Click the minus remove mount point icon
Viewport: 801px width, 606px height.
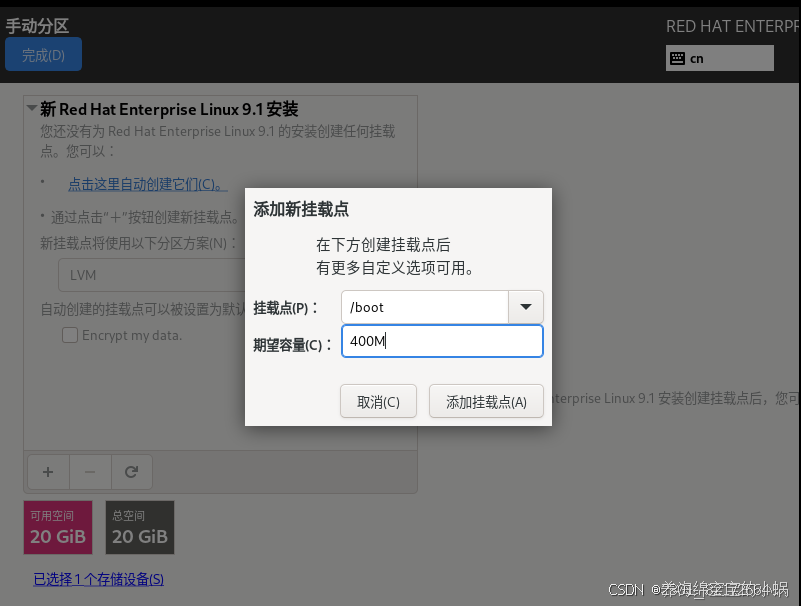[90, 472]
